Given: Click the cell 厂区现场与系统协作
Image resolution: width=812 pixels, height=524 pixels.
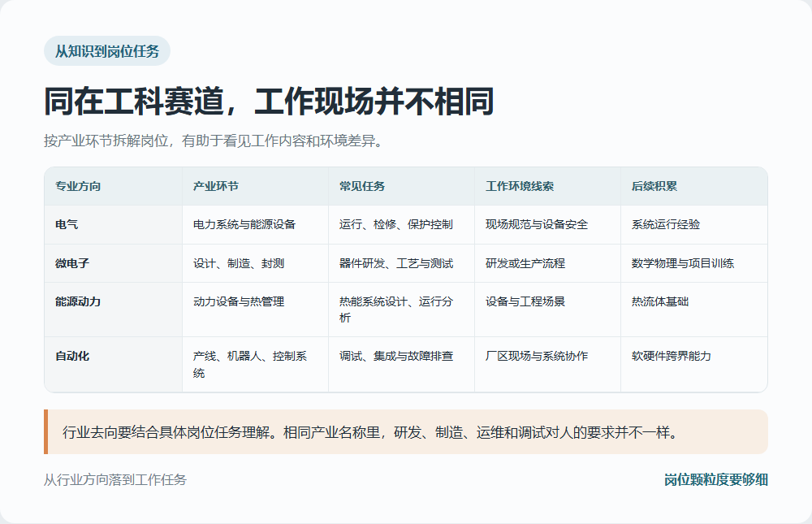Looking at the screenshot, I should point(547,365).
